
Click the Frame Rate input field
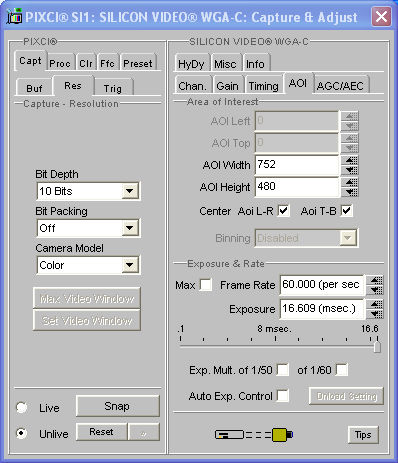(x=322, y=285)
